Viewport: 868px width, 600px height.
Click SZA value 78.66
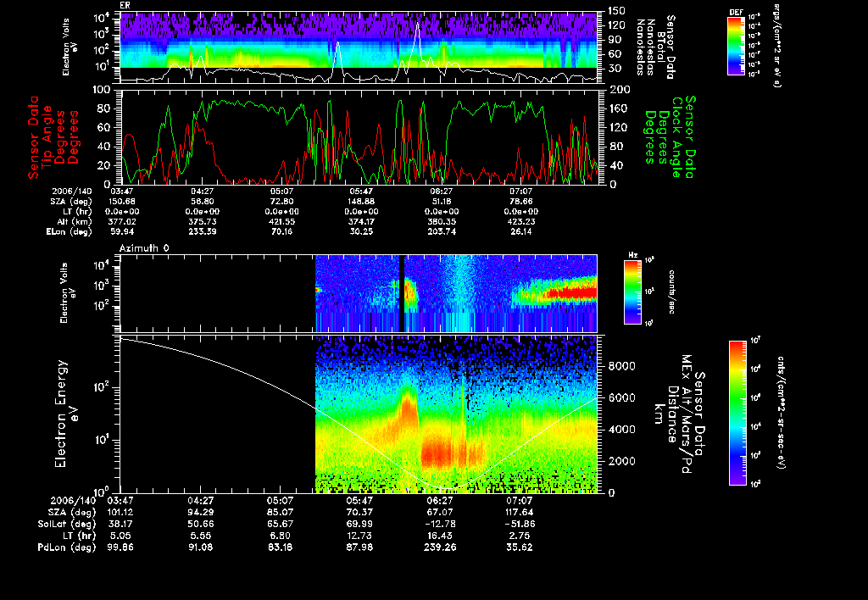521,202
